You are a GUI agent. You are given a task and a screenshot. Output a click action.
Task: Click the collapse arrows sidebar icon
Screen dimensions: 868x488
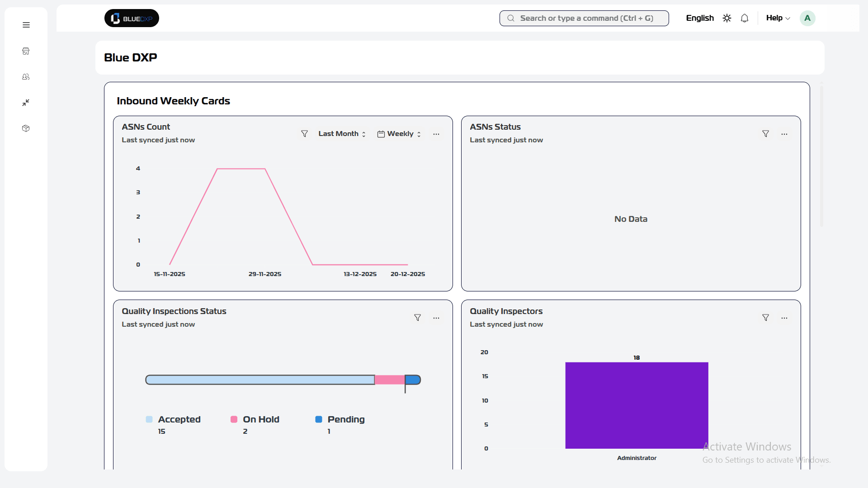click(x=26, y=103)
